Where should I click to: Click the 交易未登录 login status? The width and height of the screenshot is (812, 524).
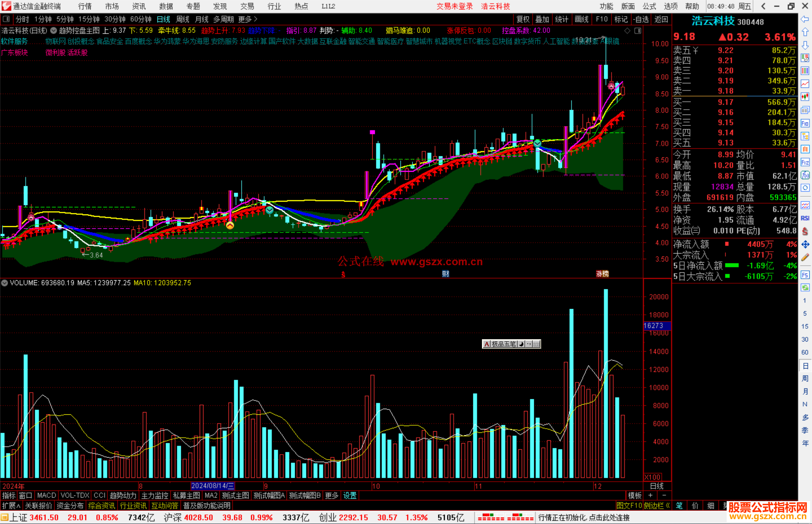pyautogui.click(x=454, y=6)
